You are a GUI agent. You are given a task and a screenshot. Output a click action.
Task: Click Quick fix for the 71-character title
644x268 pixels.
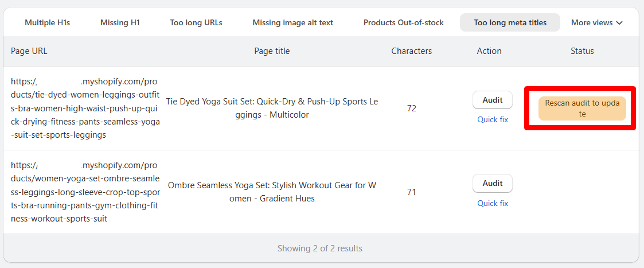(x=493, y=203)
